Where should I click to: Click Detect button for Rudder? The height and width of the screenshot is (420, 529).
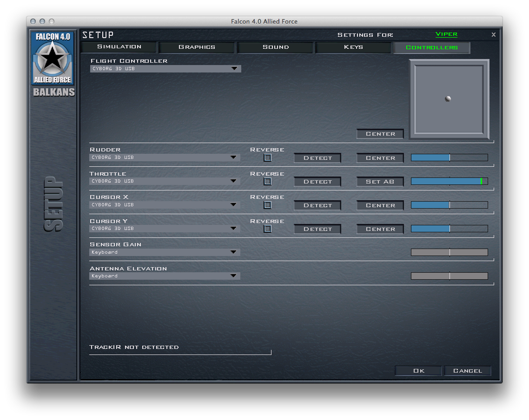pos(317,158)
